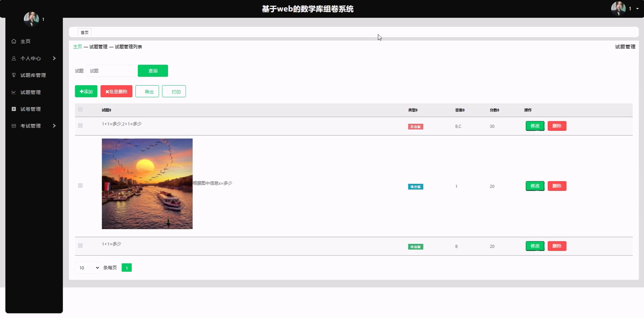The height and width of the screenshot is (318, 644).
Task: Click the person icon beside 个人中心
Action: tap(14, 58)
